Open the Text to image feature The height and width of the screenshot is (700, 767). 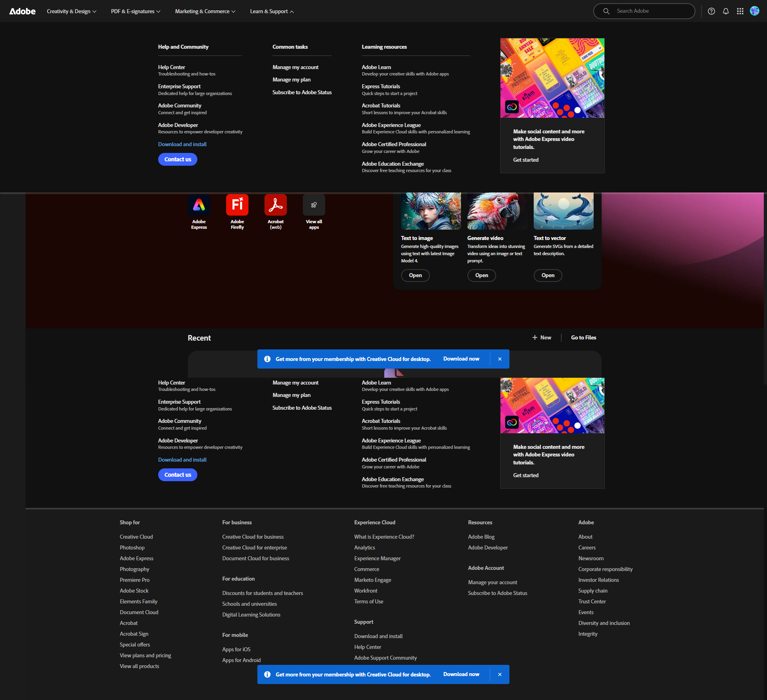(415, 276)
